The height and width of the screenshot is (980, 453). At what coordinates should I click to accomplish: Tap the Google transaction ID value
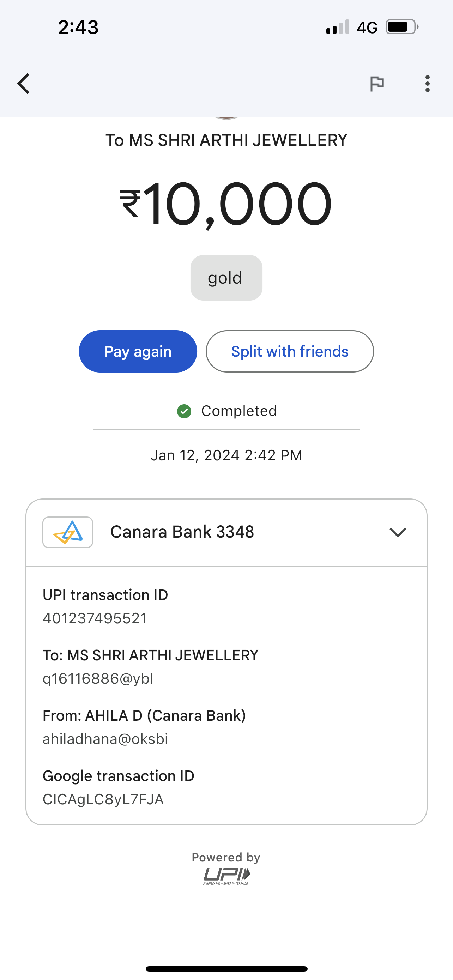(x=103, y=799)
